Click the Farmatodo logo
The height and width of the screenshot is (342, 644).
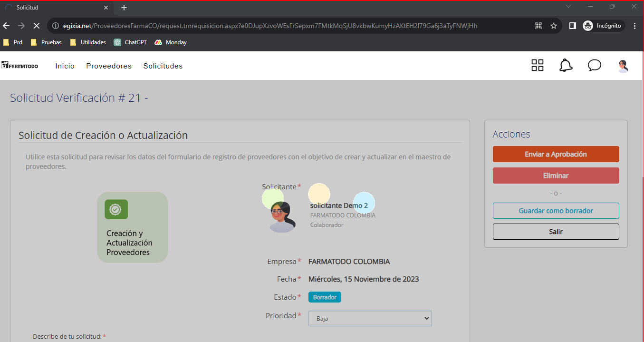tap(20, 66)
